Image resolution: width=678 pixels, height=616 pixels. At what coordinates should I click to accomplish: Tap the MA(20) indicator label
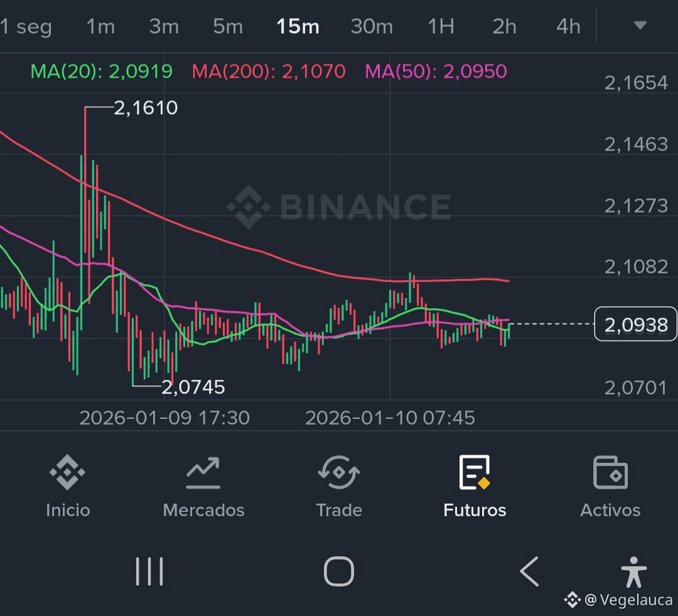pyautogui.click(x=102, y=72)
